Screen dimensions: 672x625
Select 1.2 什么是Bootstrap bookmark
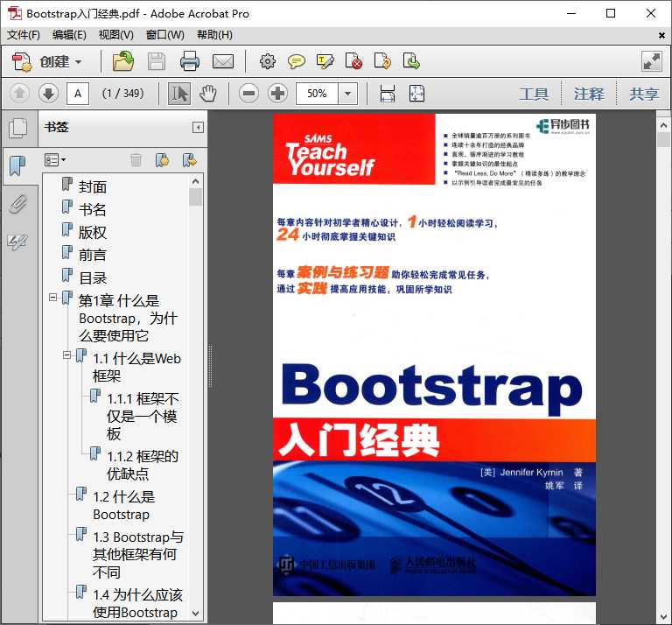click(x=124, y=505)
